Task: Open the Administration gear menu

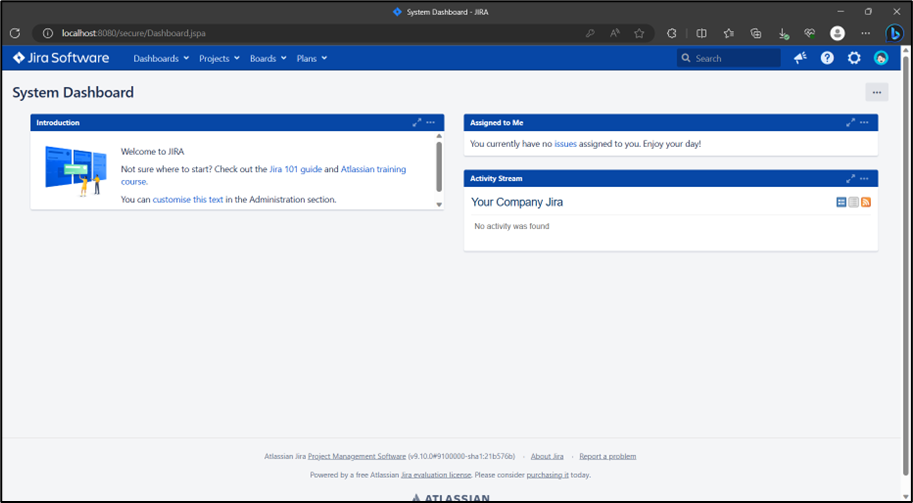Action: click(x=854, y=58)
